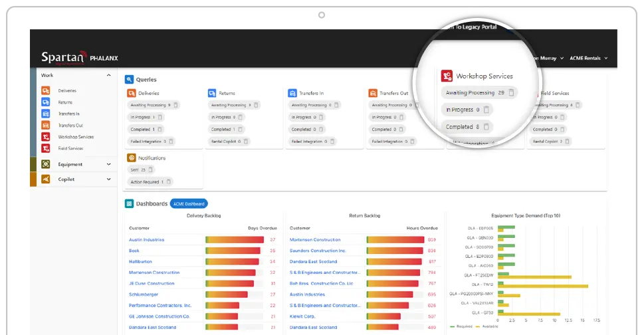Image resolution: width=644 pixels, height=335 pixels.
Task: Open Returns in the Work sidebar
Action: [65, 102]
